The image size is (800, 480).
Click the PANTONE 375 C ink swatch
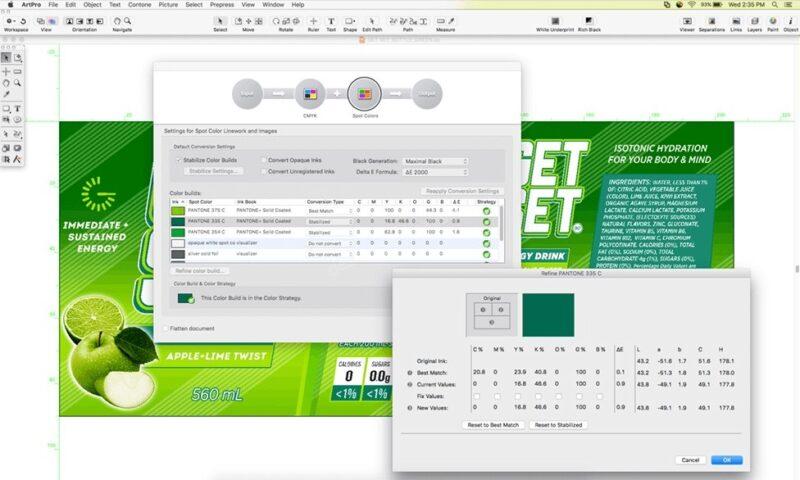click(178, 211)
